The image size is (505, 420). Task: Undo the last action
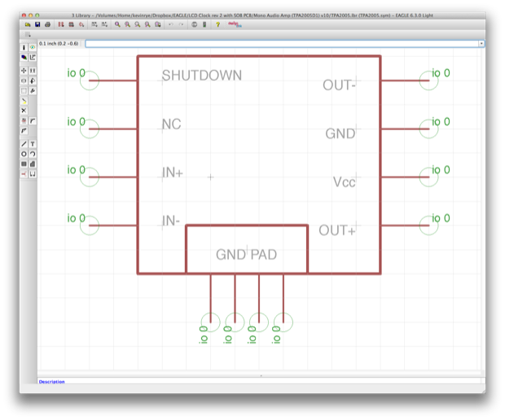(171, 24)
